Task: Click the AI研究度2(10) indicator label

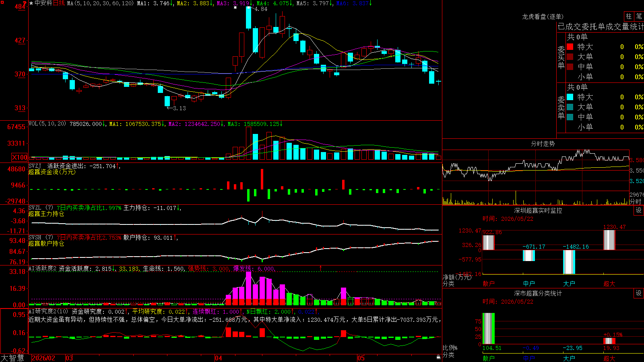Action: [49, 311]
